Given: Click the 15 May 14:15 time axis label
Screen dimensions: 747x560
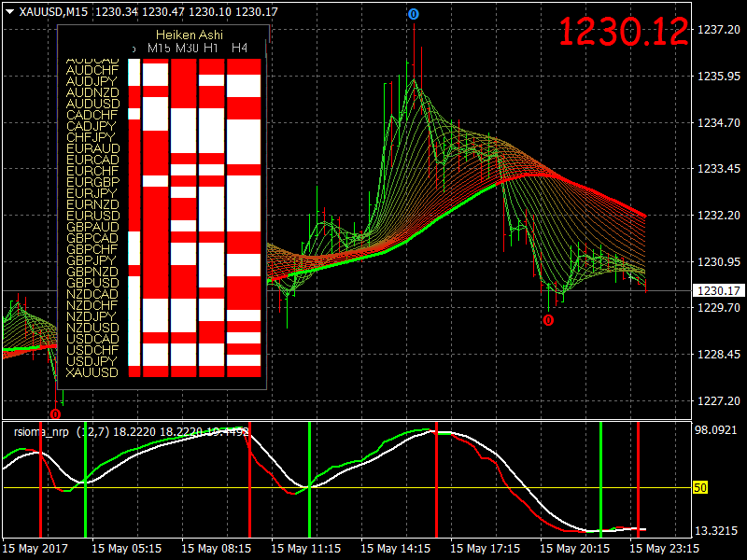Looking at the screenshot, I should click(x=395, y=549).
